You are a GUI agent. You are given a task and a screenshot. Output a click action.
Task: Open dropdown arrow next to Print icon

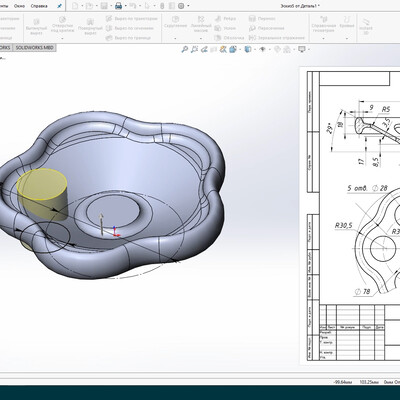125,6
